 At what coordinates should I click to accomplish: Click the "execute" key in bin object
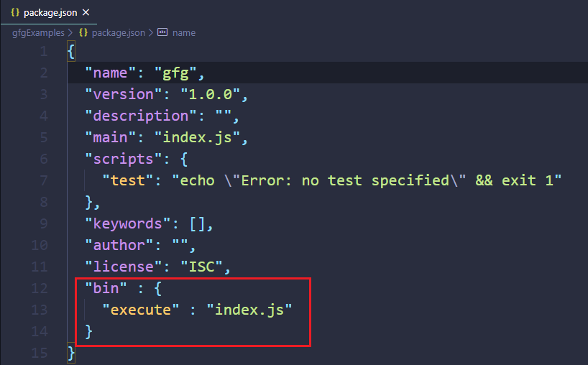pyautogui.click(x=141, y=310)
